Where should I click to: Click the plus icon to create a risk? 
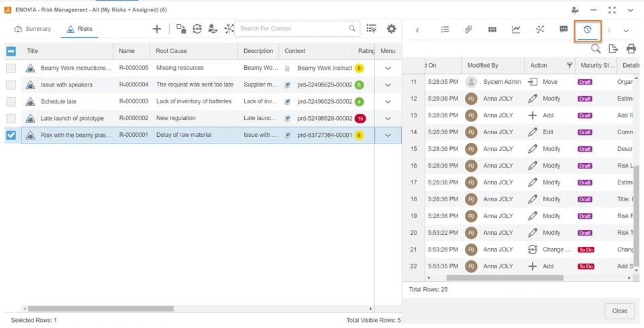(156, 29)
